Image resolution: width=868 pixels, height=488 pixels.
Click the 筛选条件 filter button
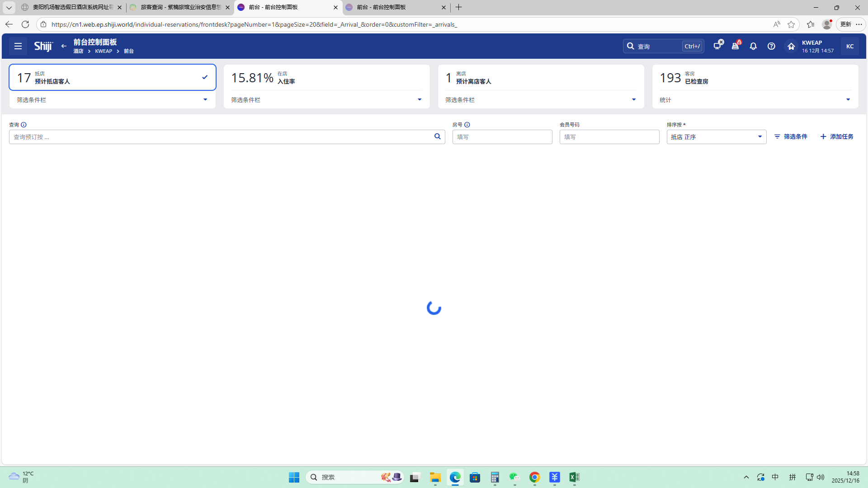(x=791, y=136)
